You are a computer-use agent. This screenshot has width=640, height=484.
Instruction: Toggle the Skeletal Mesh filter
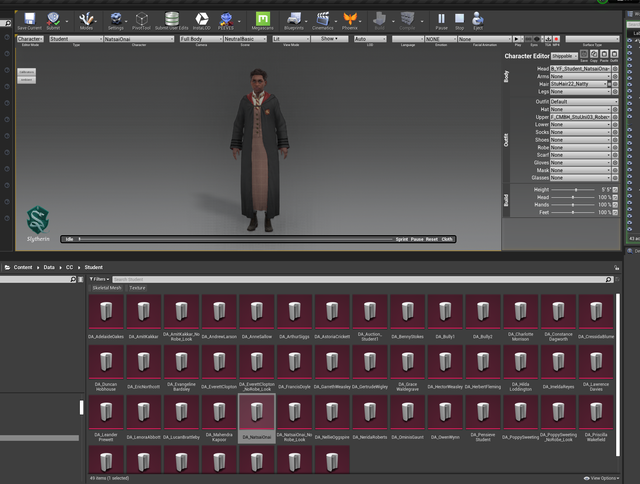107,288
